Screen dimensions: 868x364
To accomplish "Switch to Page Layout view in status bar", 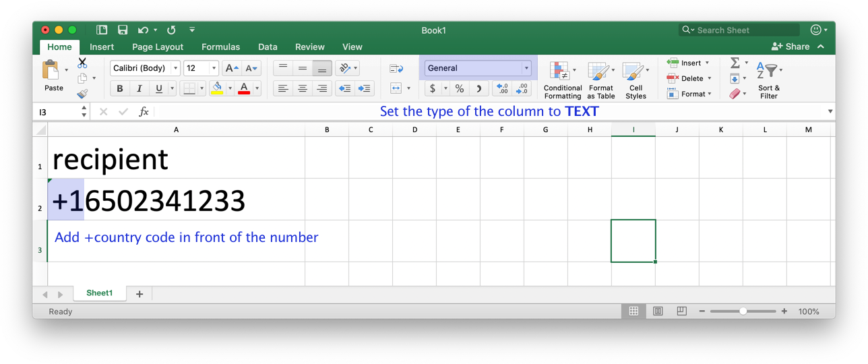I will (658, 311).
